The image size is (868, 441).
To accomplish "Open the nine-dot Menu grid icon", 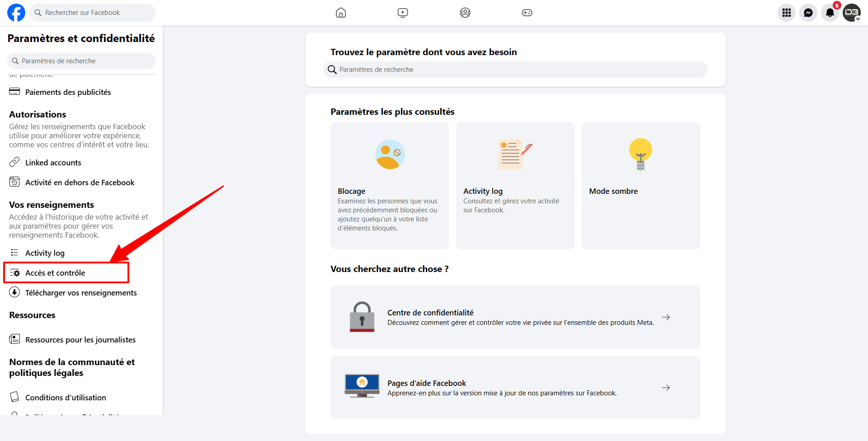I will click(x=787, y=13).
